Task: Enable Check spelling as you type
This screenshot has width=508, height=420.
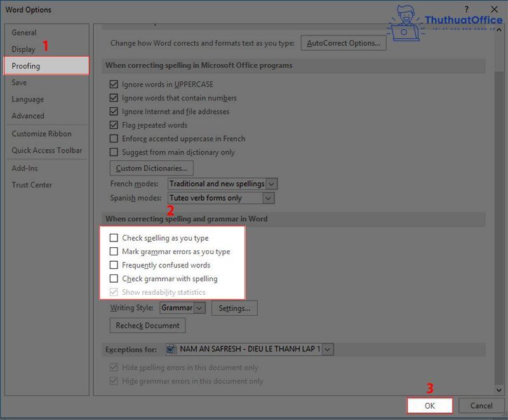Action: coord(114,238)
